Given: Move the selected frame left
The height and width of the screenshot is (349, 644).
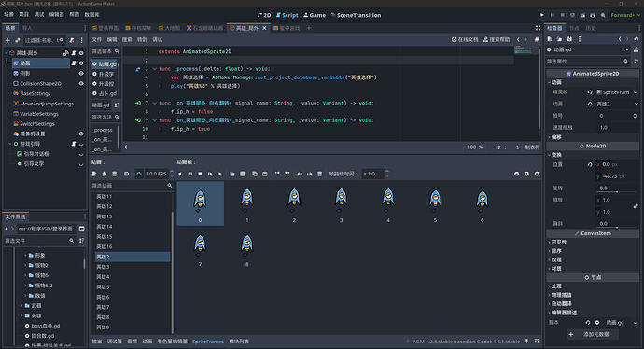Looking at the screenshot, I should [x=300, y=174].
